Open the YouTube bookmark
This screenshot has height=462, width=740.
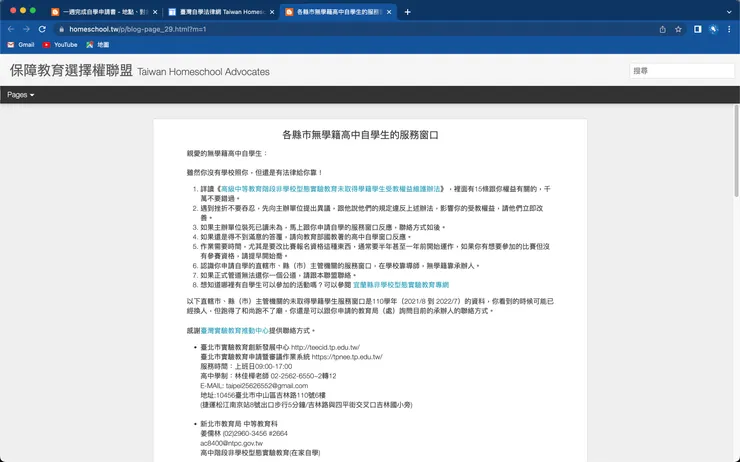(x=60, y=45)
